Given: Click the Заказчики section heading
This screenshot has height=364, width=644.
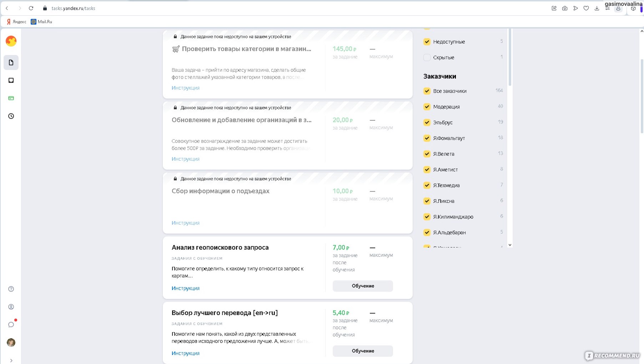Looking at the screenshot, I should [440, 76].
